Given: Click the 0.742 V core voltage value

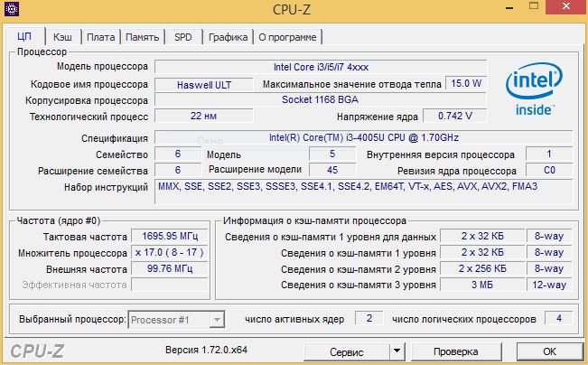Looking at the screenshot, I should pos(455,116).
